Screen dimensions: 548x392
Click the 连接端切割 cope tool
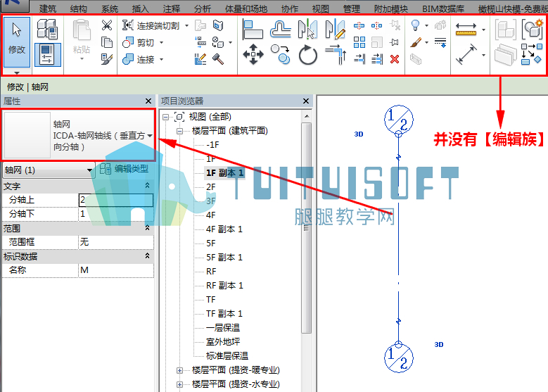[151, 25]
